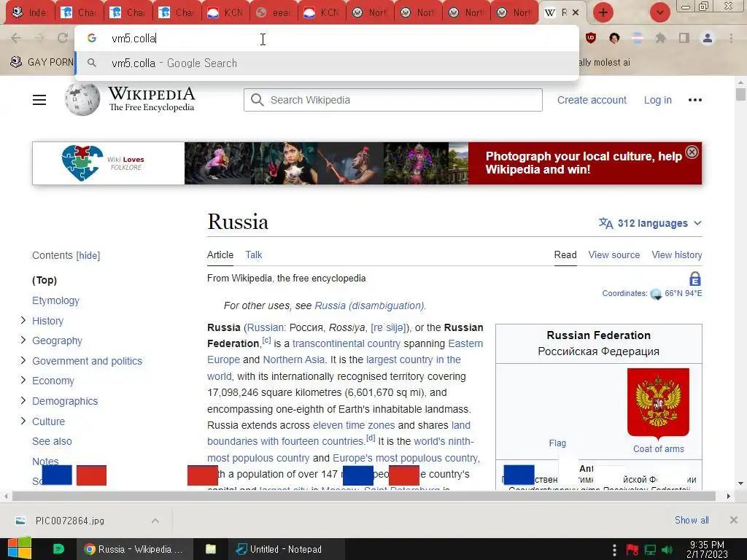Image resolution: width=747 pixels, height=560 pixels.
Task: Close the active Wikipedia browser tab
Action: point(576,12)
